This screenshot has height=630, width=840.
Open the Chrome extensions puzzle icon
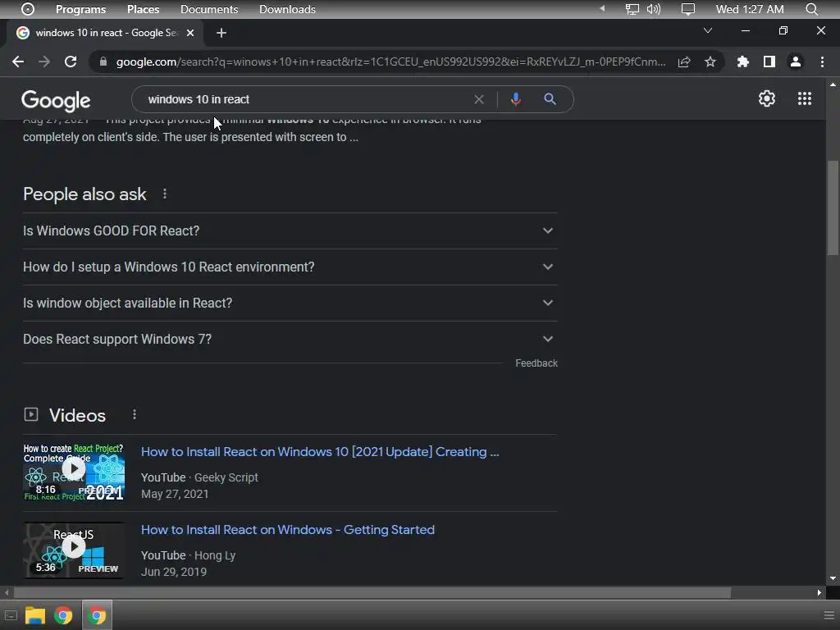point(743,62)
